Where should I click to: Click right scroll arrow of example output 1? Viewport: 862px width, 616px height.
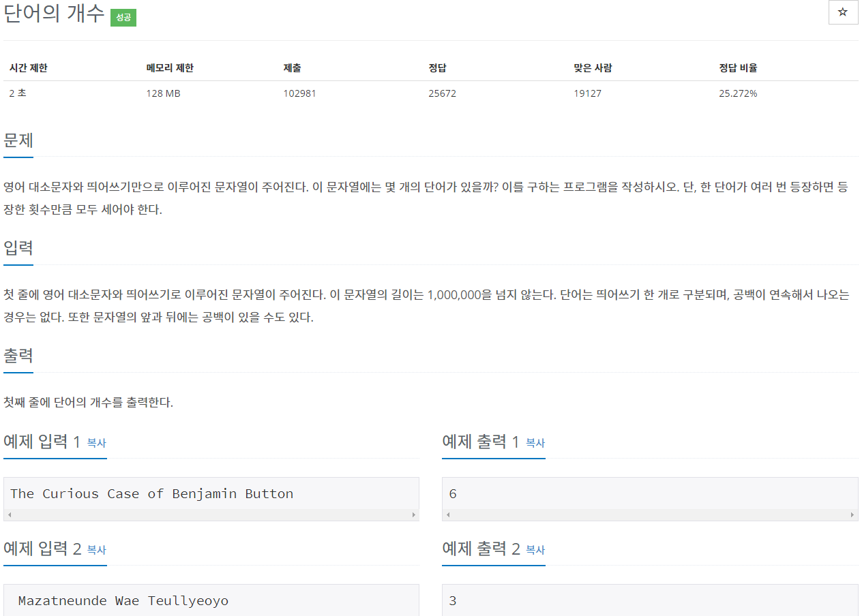pos(852,515)
